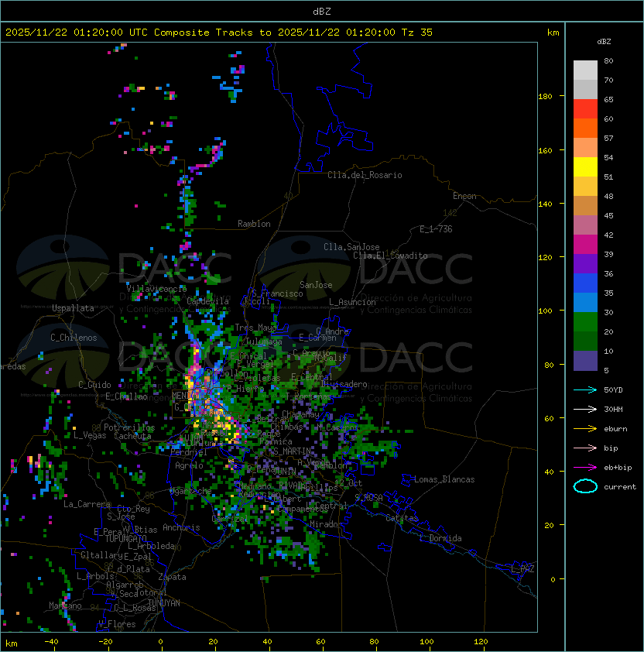644x652 pixels.
Task: Click the 'dBZ' title at top center
Action: [322, 12]
